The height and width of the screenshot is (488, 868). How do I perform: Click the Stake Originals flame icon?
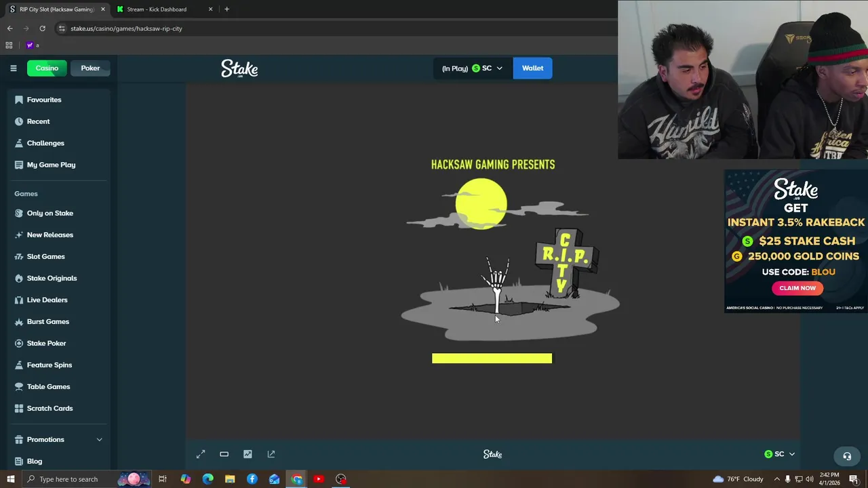19,278
